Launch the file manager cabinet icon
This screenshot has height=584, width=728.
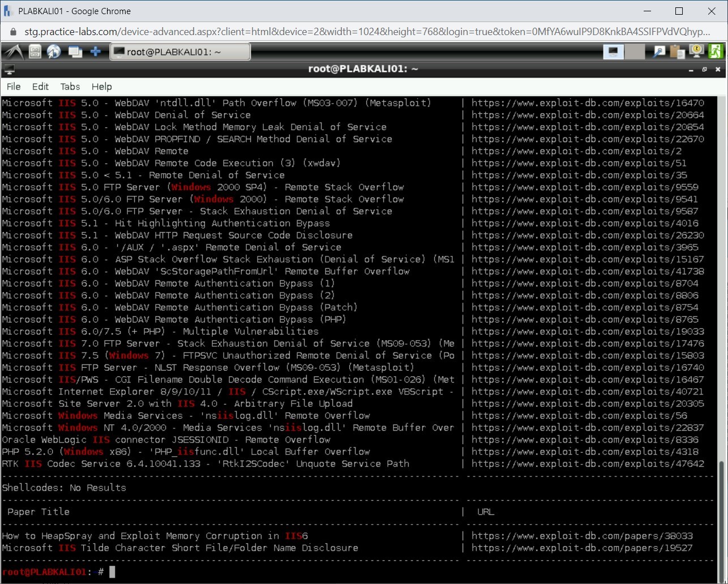coord(35,52)
